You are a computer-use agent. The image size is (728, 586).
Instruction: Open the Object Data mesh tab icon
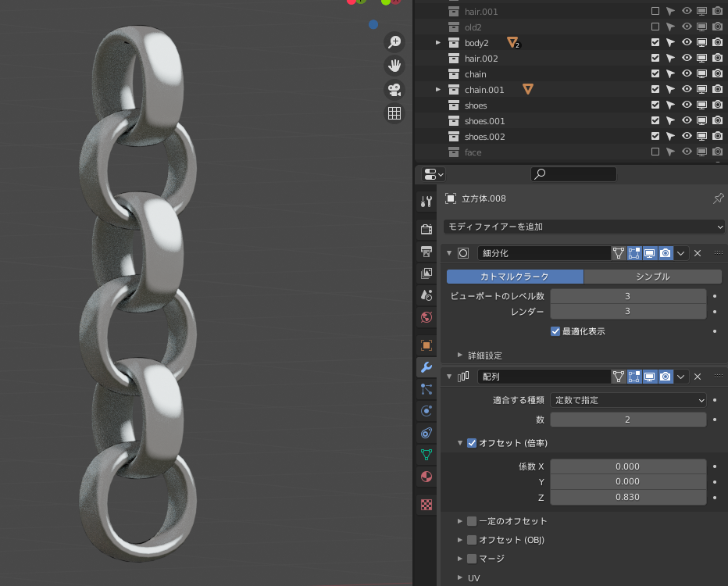[x=426, y=455]
